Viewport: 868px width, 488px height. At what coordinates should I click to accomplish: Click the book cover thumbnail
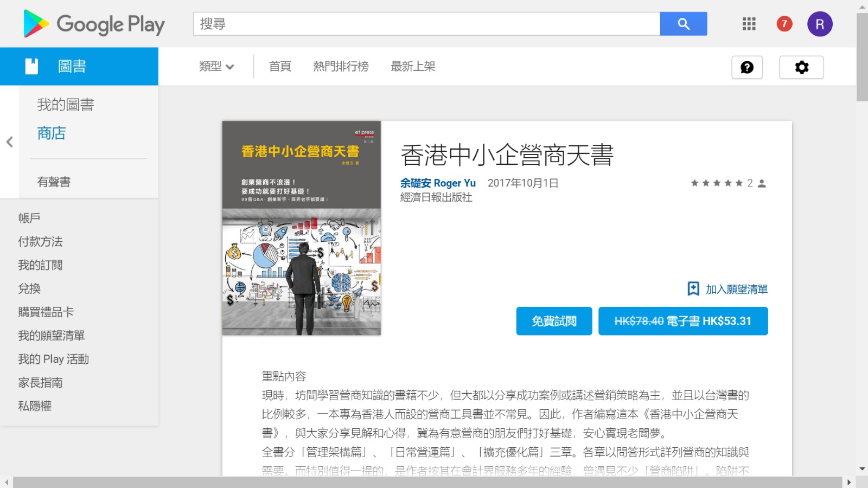[x=302, y=228]
